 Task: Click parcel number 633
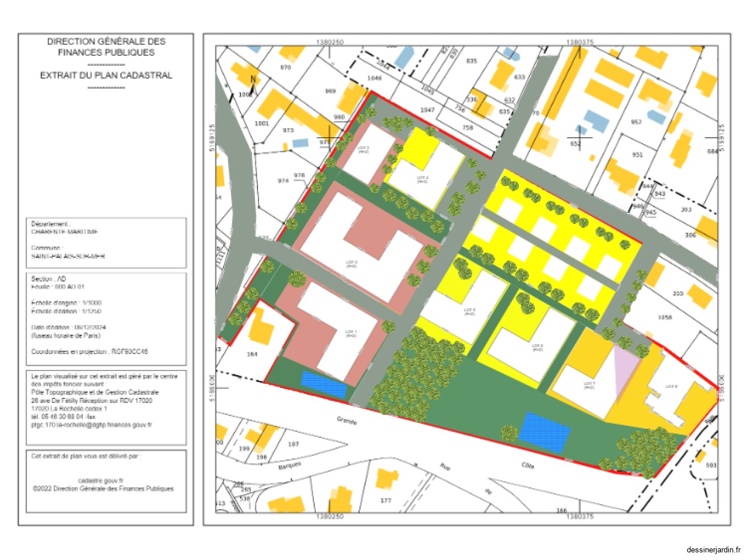pos(519,77)
